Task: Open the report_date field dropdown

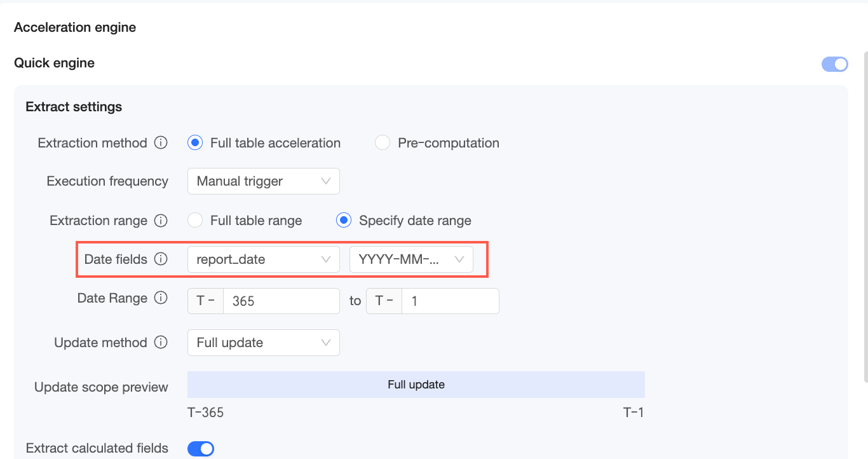Action: pos(263,259)
